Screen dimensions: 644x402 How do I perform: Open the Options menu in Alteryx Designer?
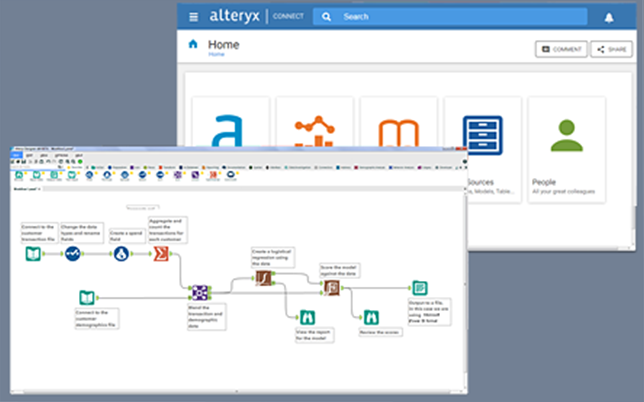[x=62, y=155]
